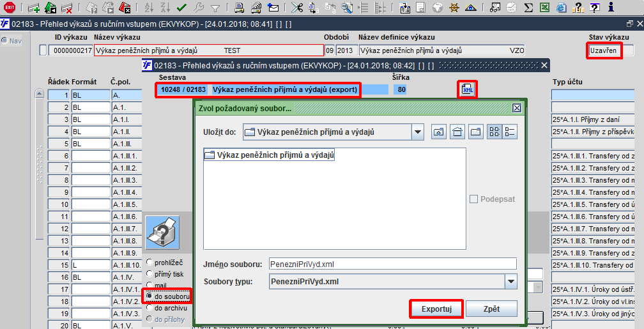The image size is (644, 329).
Task: Click the multiple-copies printer icon
Action: [256, 8]
